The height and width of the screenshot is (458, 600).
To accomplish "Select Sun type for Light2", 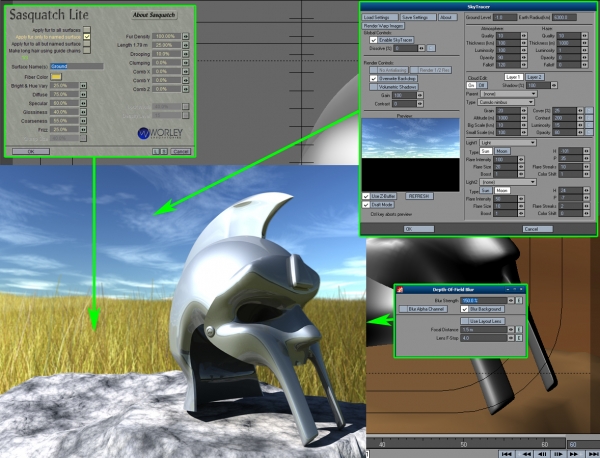I will [486, 190].
